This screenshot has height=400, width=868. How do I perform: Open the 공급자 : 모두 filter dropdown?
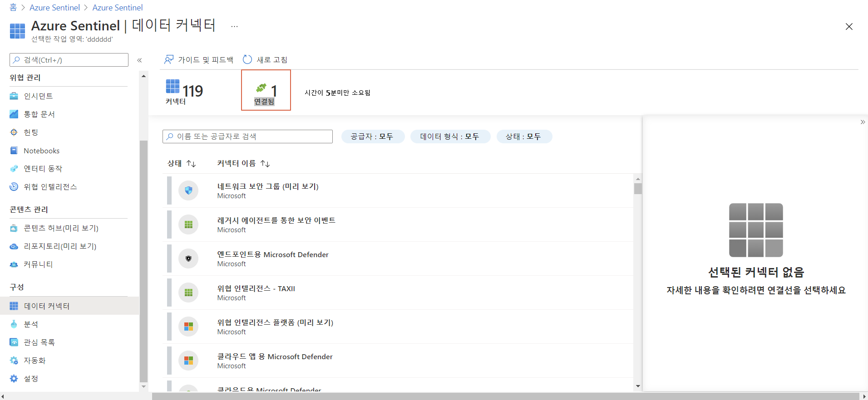click(372, 137)
